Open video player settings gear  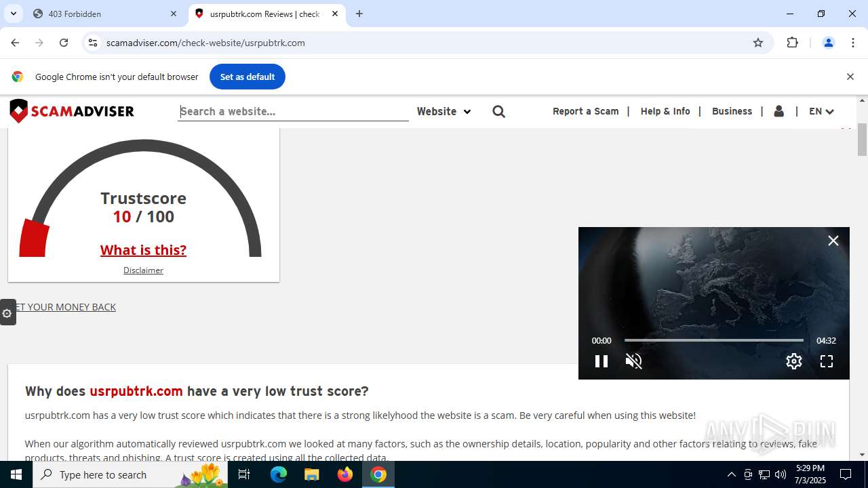point(794,361)
